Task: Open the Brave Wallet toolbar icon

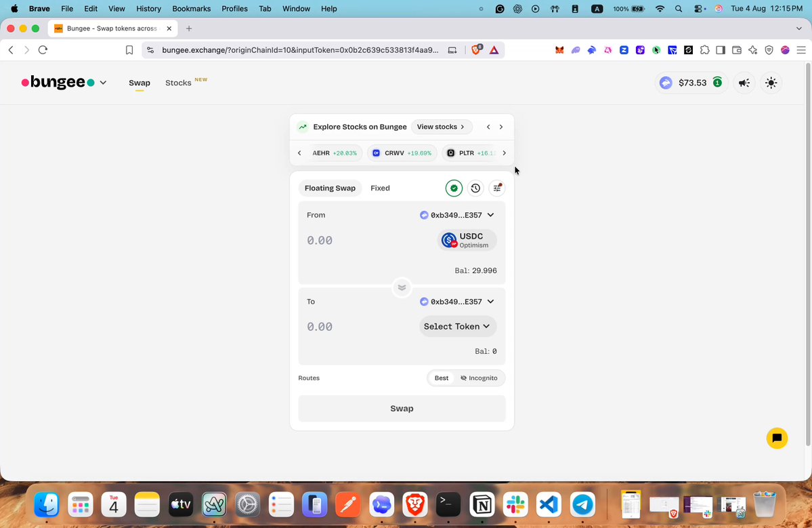Action: click(737, 49)
